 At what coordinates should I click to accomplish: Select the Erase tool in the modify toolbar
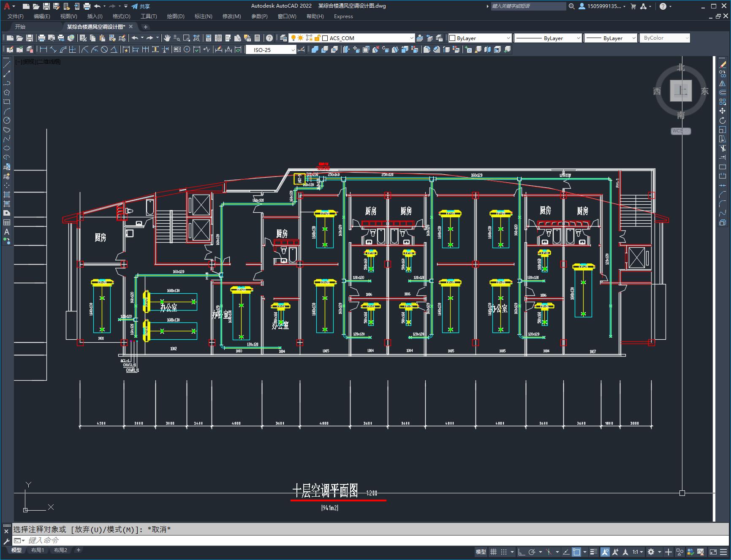point(723,65)
